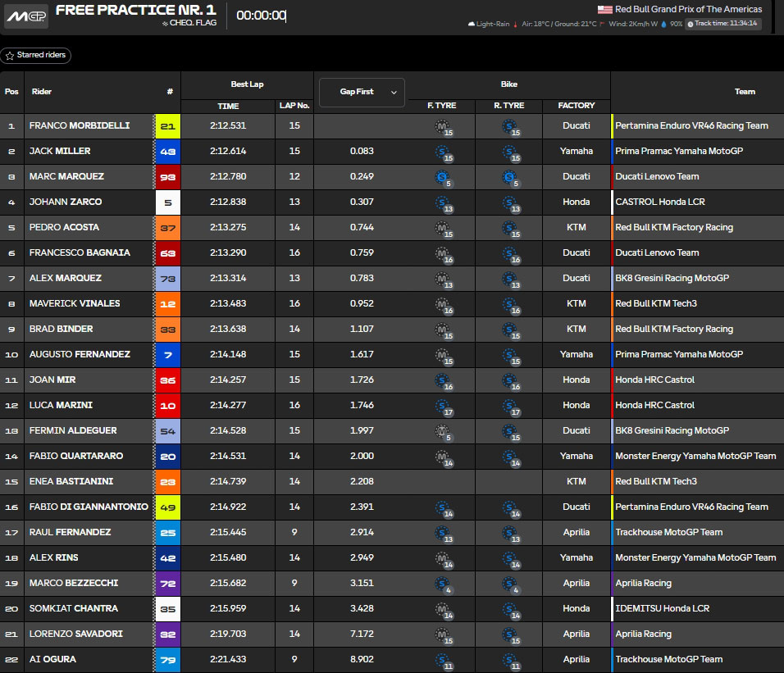Viewport: 784px width, 673px height.
Task: Click Marc Marquez's blue rear tyre icon
Action: click(x=509, y=177)
